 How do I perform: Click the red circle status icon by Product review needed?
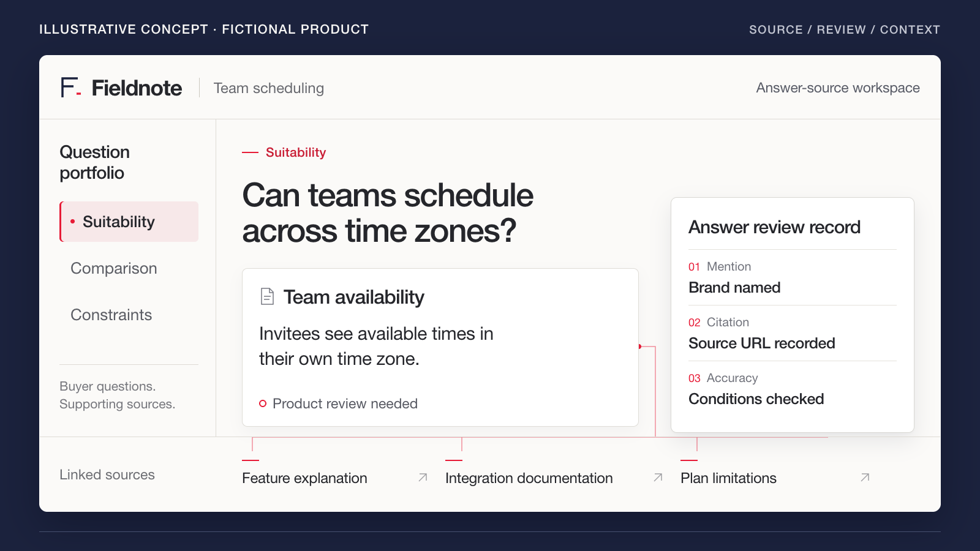coord(263,403)
